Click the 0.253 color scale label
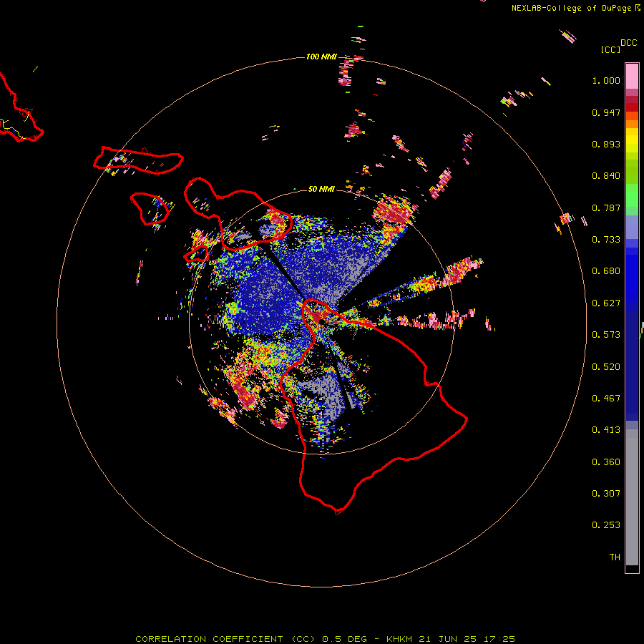Image resolution: width=644 pixels, height=644 pixels. pyautogui.click(x=606, y=525)
